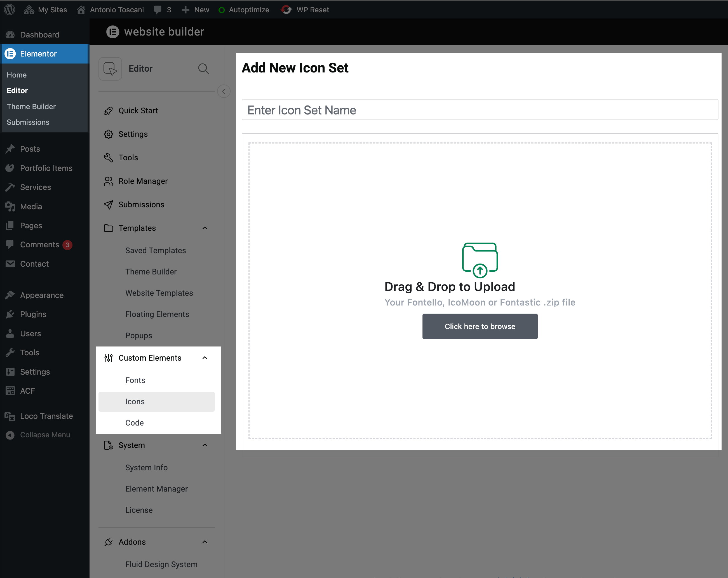The image size is (728, 578).
Task: Collapse the Custom Elements section
Action: coord(205,358)
